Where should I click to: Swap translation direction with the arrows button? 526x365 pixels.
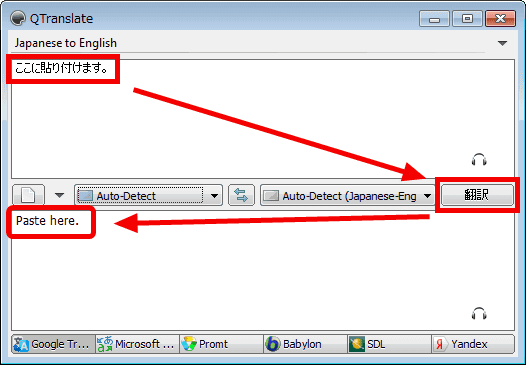(241, 195)
